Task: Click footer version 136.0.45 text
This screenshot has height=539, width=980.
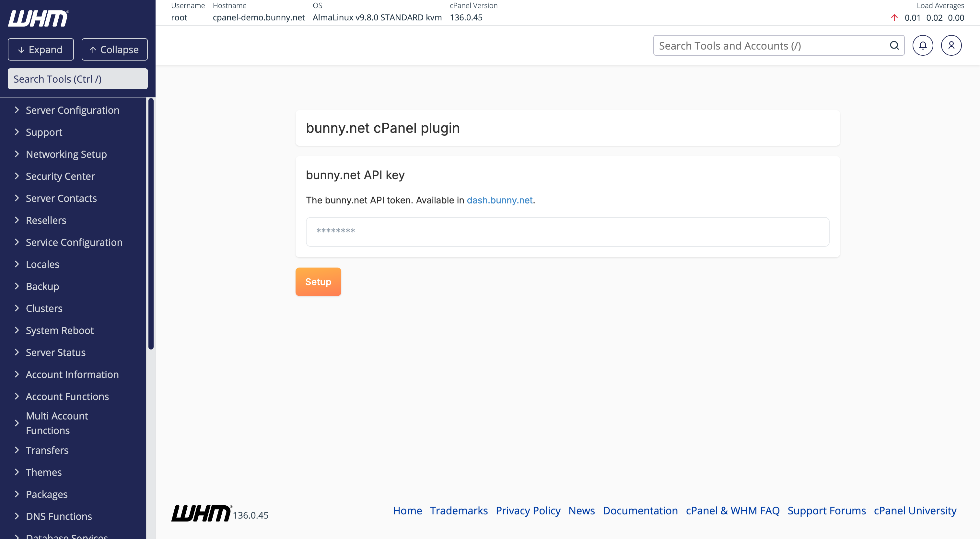Action: coord(251,515)
